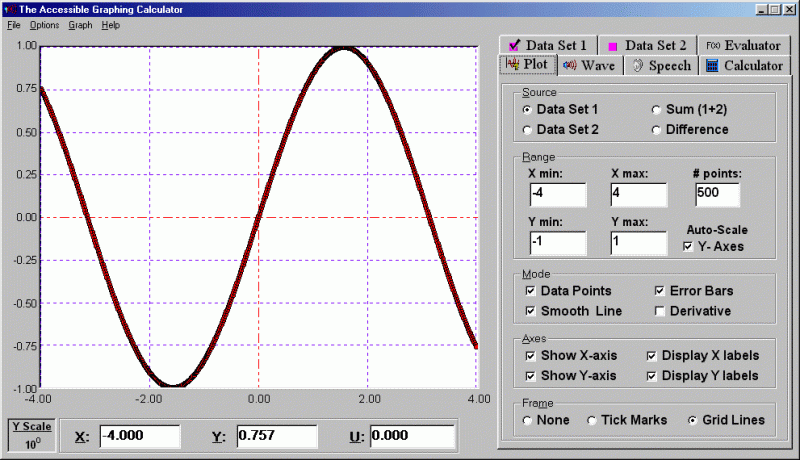Choose Tick Marks frame option
Viewport: 800px width, 460px height.
tap(592, 421)
